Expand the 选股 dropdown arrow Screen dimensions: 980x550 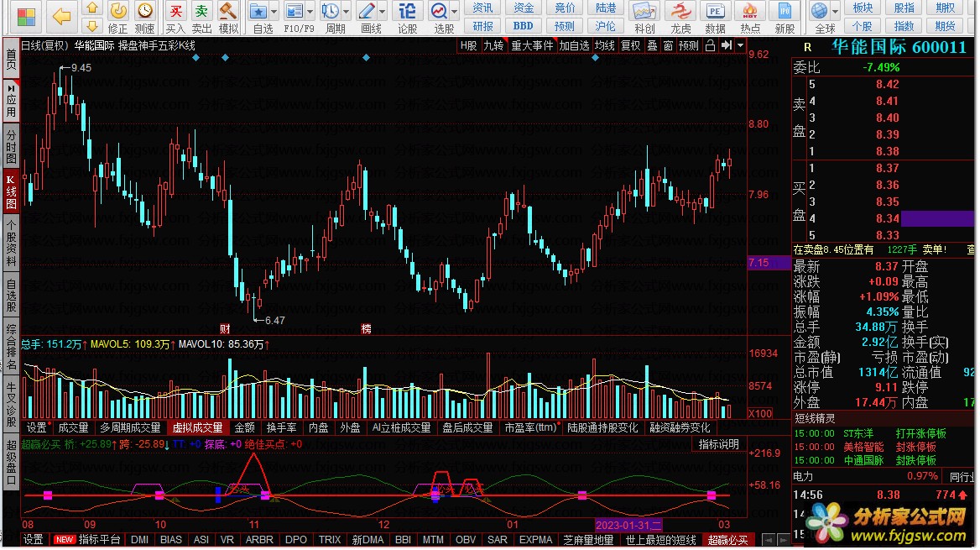coord(455,11)
